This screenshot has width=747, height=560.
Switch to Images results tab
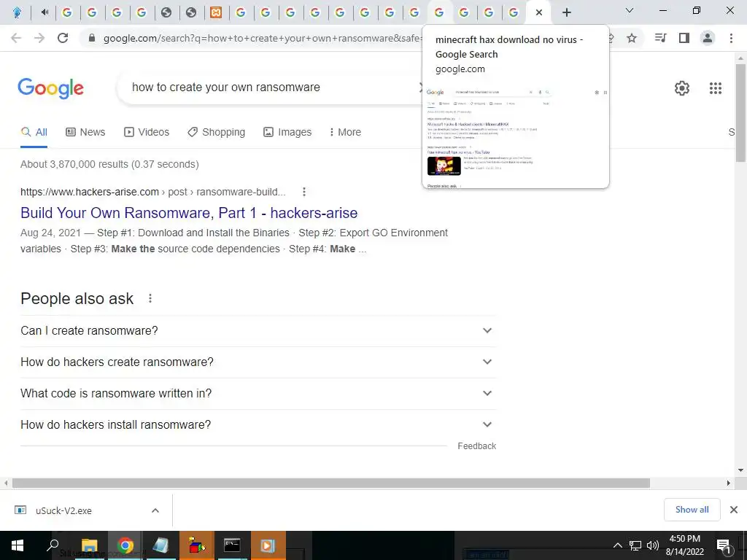[287, 133]
